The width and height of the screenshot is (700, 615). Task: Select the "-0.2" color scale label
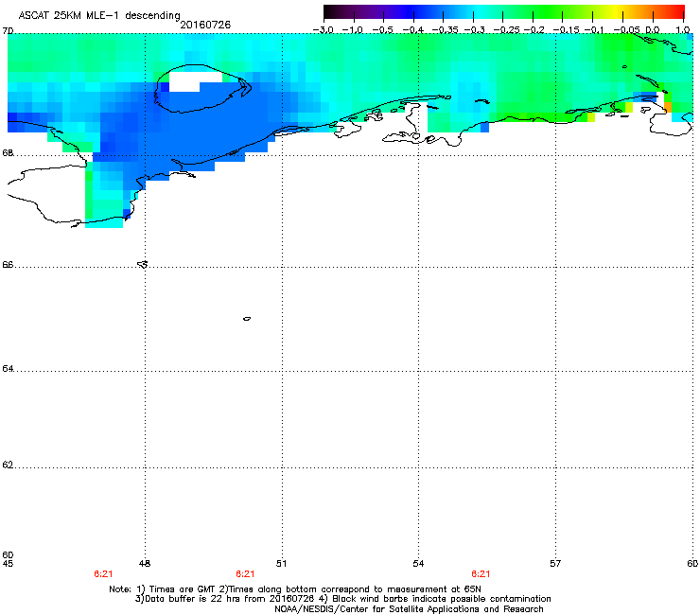(534, 30)
